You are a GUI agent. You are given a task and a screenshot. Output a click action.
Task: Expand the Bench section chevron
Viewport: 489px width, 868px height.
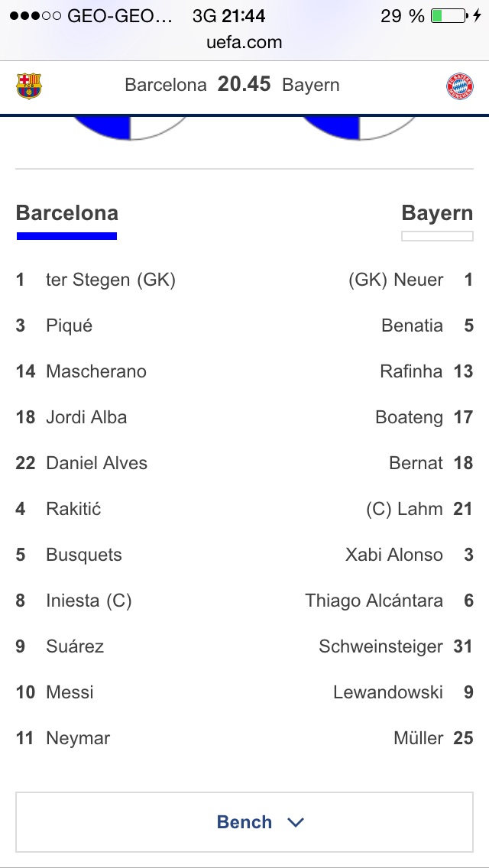(296, 822)
